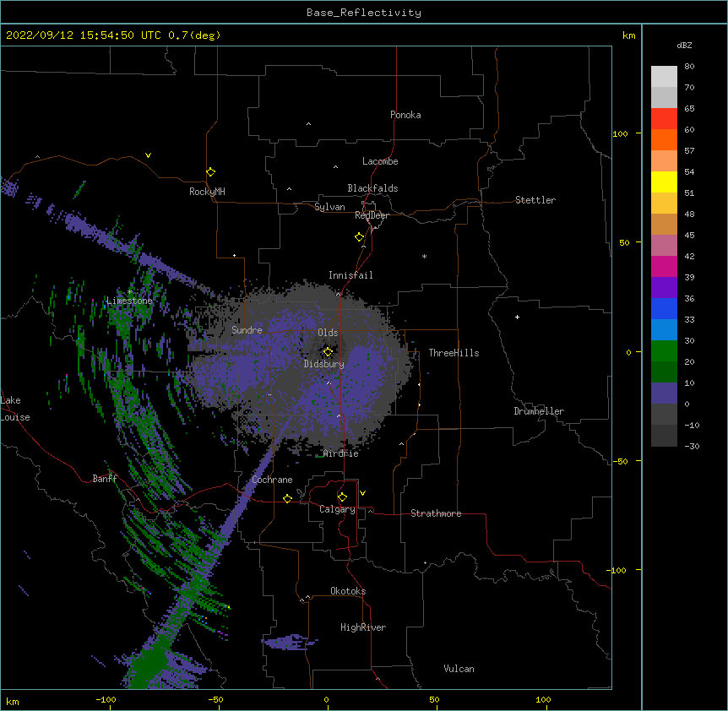The height and width of the screenshot is (711, 728).
Task: Click the -50 tick on horizontal axis
Action: point(215,699)
